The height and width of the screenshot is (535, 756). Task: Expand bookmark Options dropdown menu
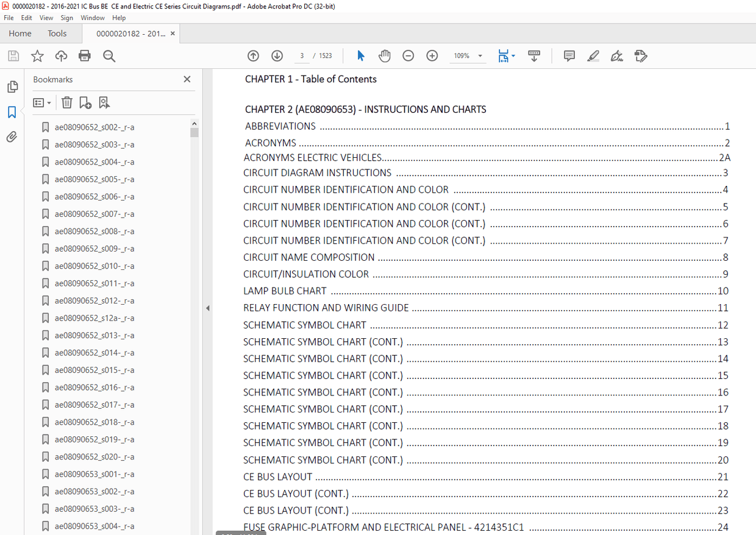pyautogui.click(x=42, y=103)
